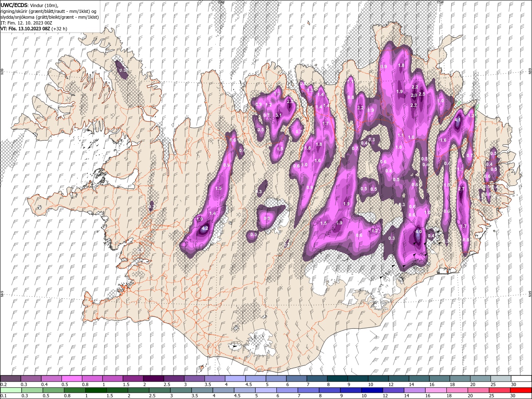Click the 0.4 label in the snow legend
Image resolution: width=532 pixels, height=399 pixels.
(44, 385)
